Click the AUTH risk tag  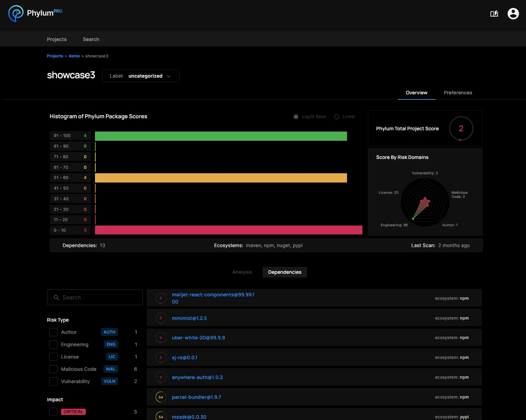coord(109,332)
